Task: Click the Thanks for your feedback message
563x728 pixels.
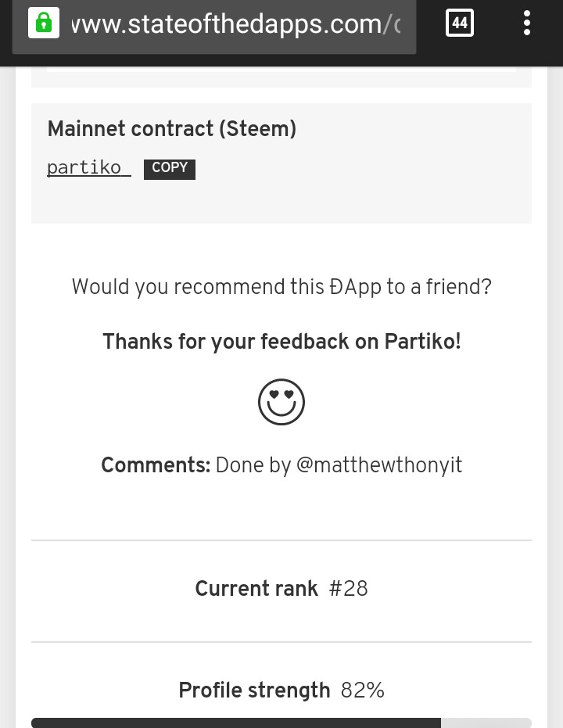Action: [281, 342]
